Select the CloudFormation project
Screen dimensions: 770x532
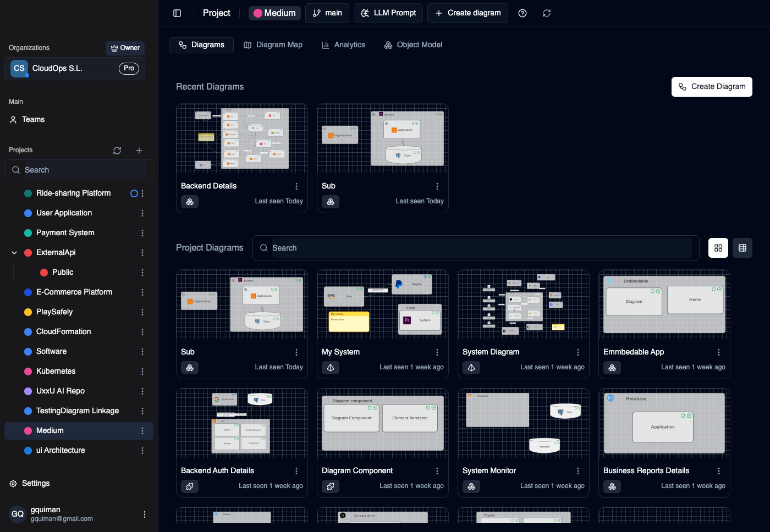click(x=64, y=332)
